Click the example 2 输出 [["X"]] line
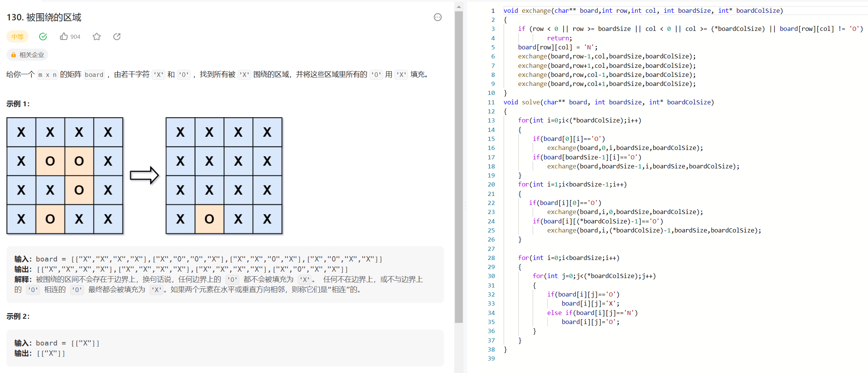Image resolution: width=868 pixels, height=373 pixels. pyautogui.click(x=40, y=353)
